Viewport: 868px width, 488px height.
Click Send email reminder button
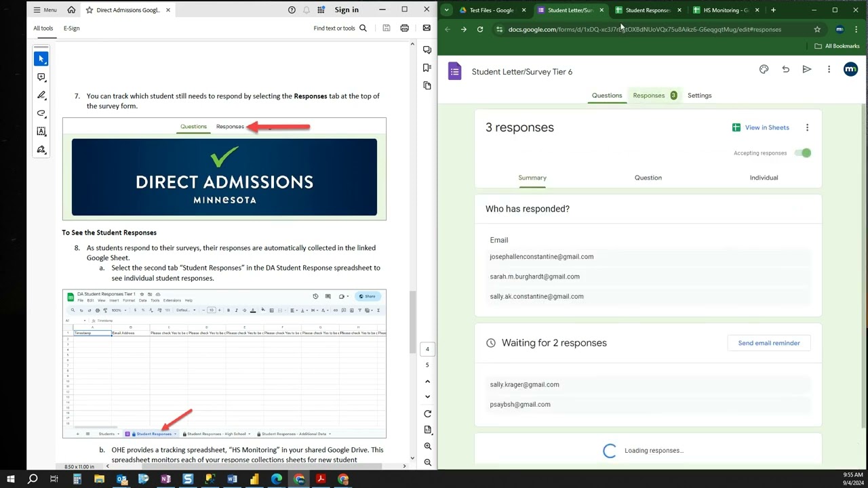pyautogui.click(x=769, y=343)
